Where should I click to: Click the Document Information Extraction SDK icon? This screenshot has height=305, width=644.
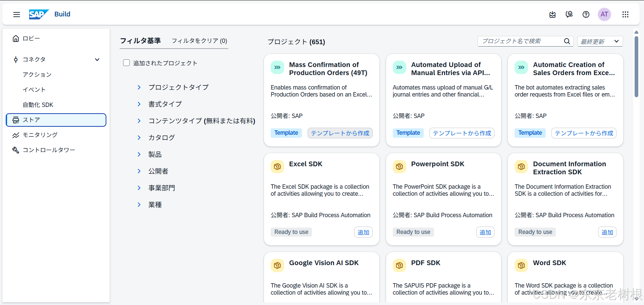click(521, 167)
